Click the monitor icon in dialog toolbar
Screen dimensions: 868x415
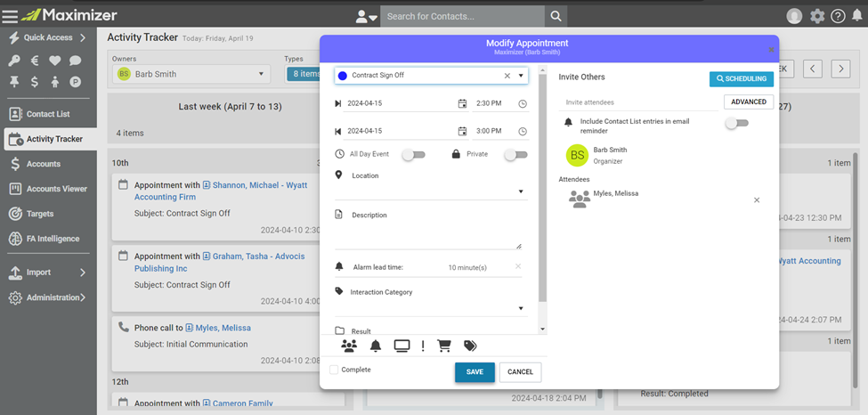[402, 346]
